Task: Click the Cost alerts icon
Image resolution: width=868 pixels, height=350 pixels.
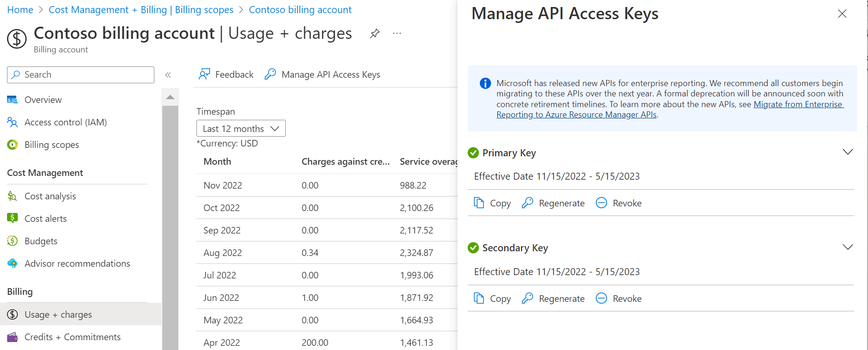Action: [13, 218]
